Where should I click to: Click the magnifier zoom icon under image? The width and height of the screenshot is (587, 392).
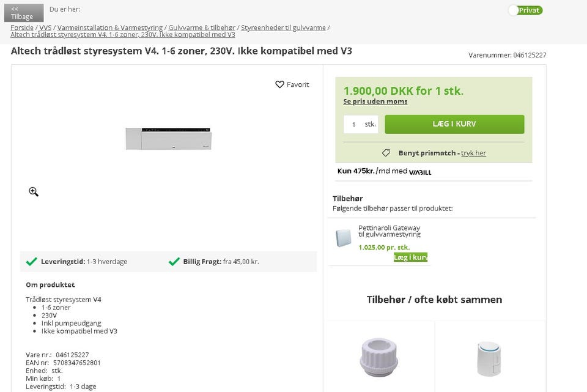(x=34, y=191)
